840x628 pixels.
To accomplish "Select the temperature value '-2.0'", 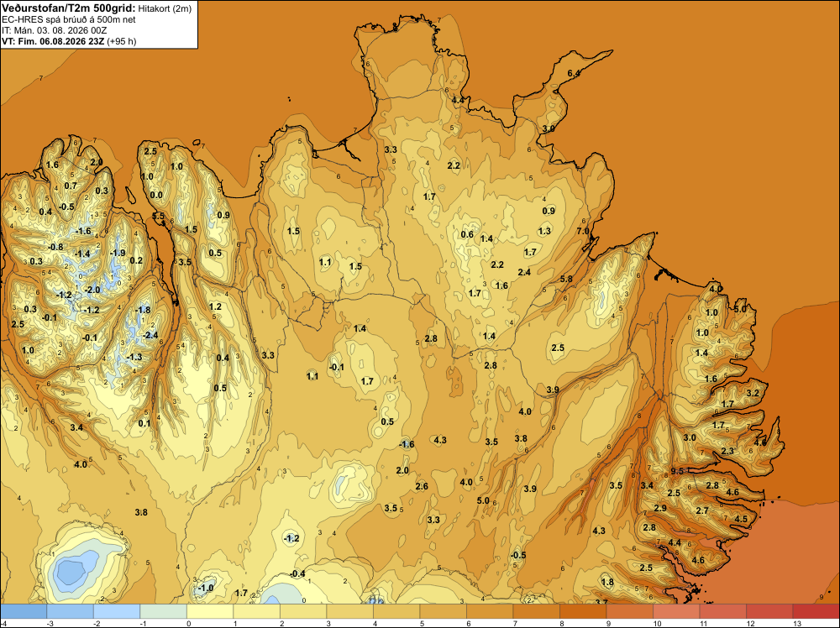I will point(92,290).
